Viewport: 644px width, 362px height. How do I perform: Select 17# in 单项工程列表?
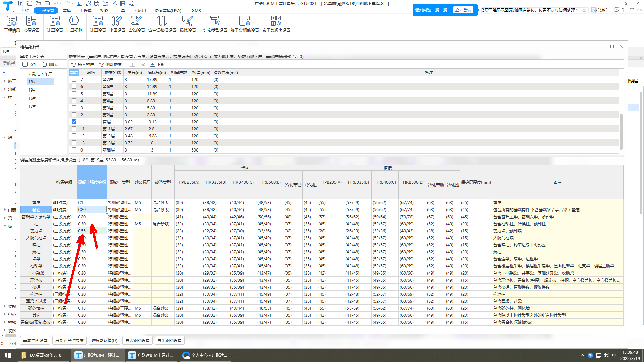pyautogui.click(x=32, y=106)
